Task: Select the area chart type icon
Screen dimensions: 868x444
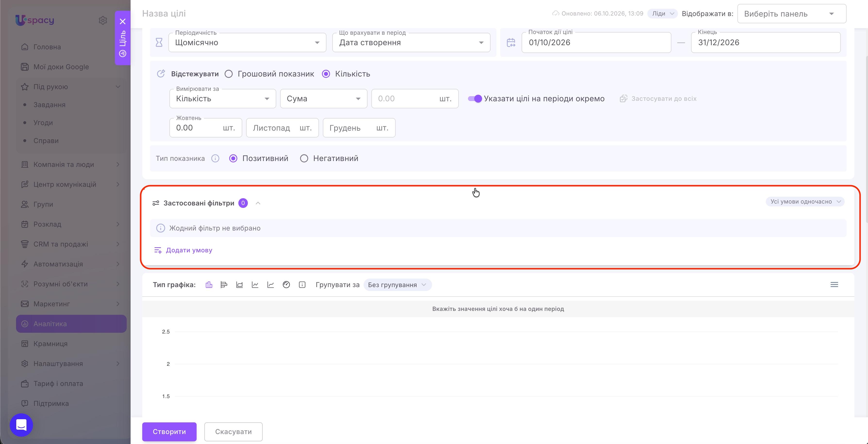Action: pos(240,285)
